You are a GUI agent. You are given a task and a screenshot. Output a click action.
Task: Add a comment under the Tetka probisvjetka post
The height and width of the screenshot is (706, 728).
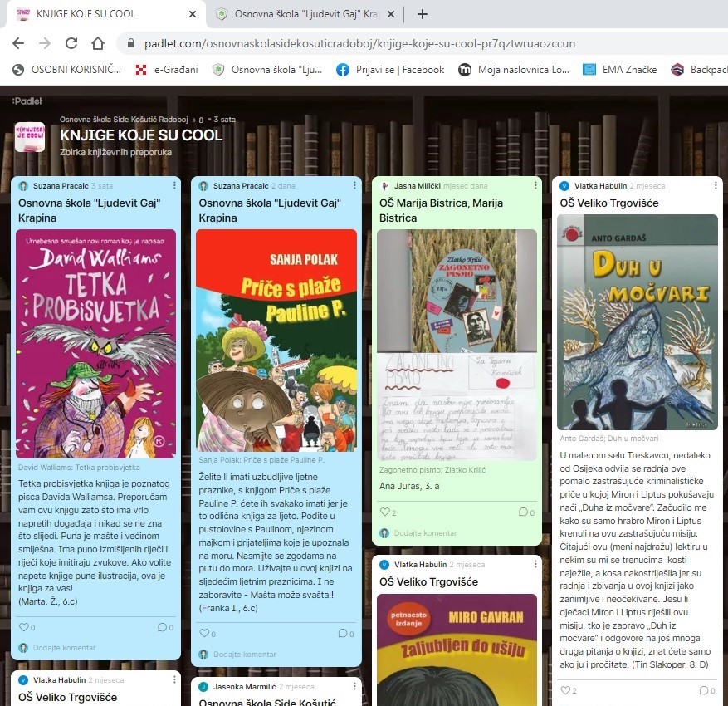click(x=64, y=648)
